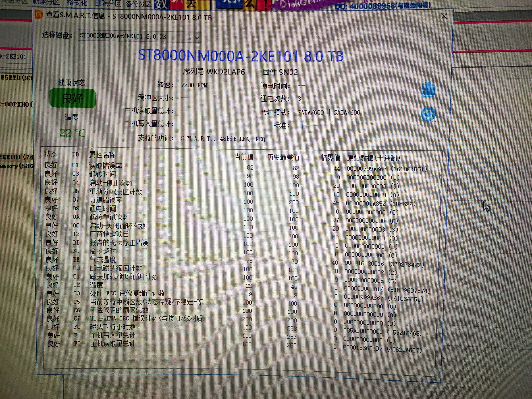Screen dimensions: 532x399
Task: Click raw value 000183631D7 (406204887)
Action: [382, 349]
